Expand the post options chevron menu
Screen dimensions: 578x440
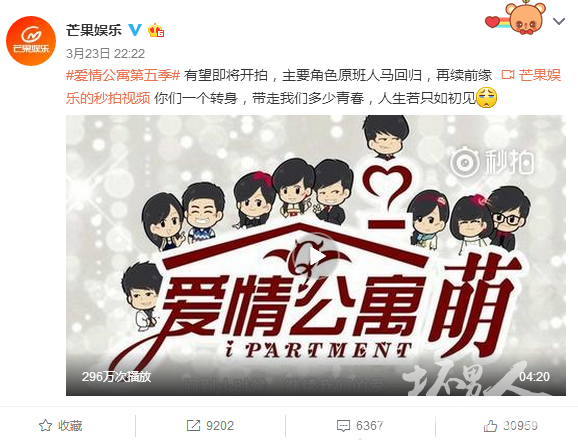click(x=559, y=21)
